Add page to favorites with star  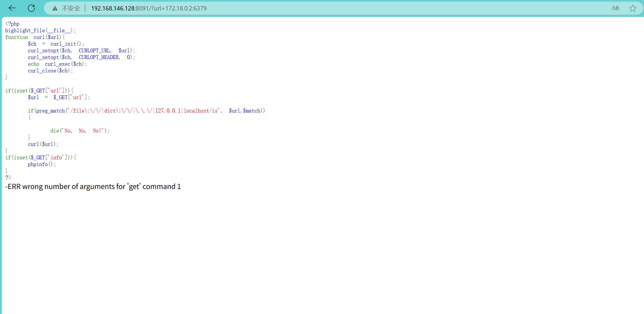coord(633,8)
